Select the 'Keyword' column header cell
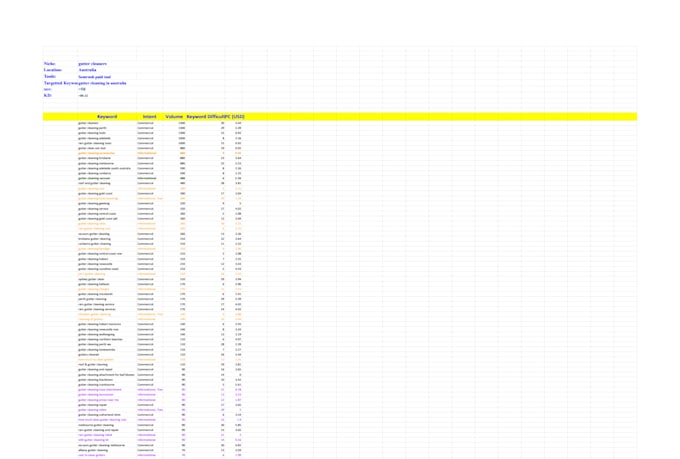Screen dimensions: 680x459 [107, 116]
